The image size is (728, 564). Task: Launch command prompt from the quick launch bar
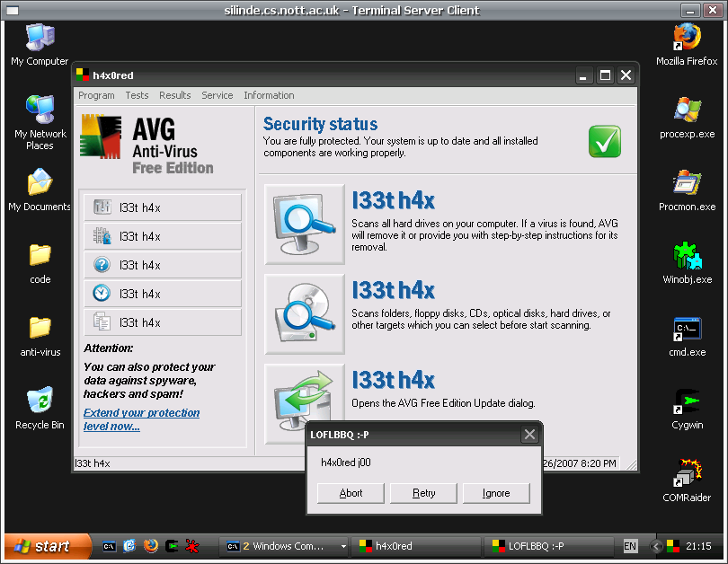coord(109,546)
